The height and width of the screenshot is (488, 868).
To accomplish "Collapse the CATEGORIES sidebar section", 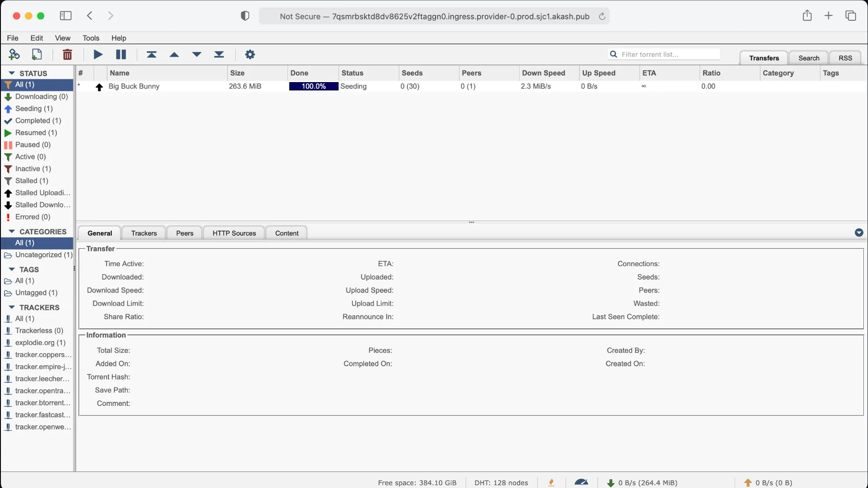I will click(x=12, y=232).
